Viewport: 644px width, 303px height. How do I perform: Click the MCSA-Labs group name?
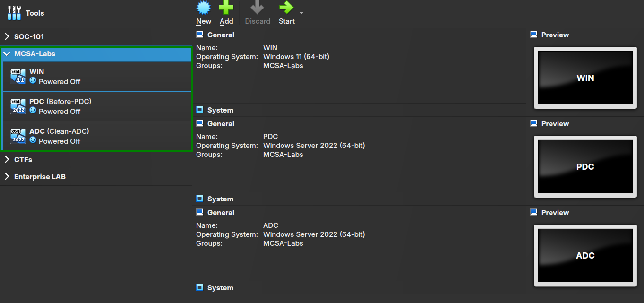pos(34,54)
